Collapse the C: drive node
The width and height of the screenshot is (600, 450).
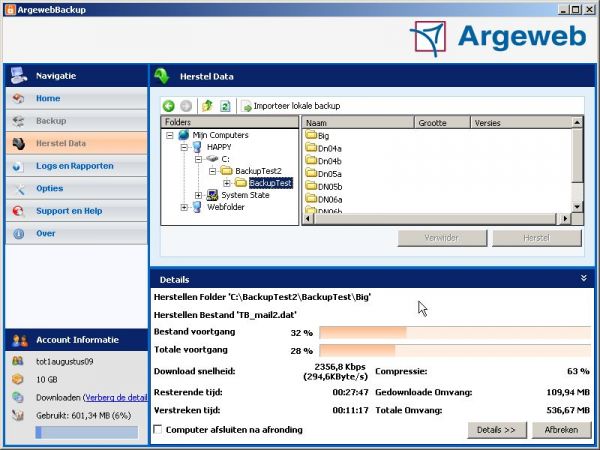[x=198, y=159]
